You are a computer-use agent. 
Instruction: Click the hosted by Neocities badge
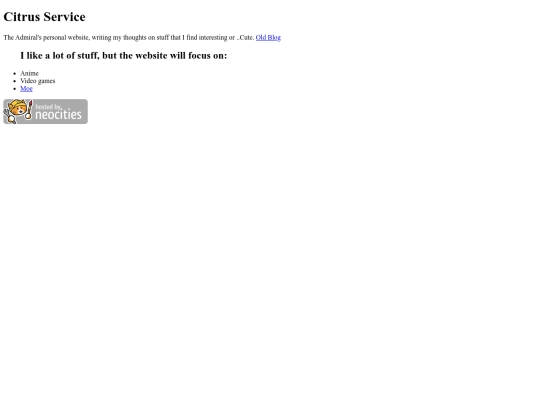(x=45, y=112)
